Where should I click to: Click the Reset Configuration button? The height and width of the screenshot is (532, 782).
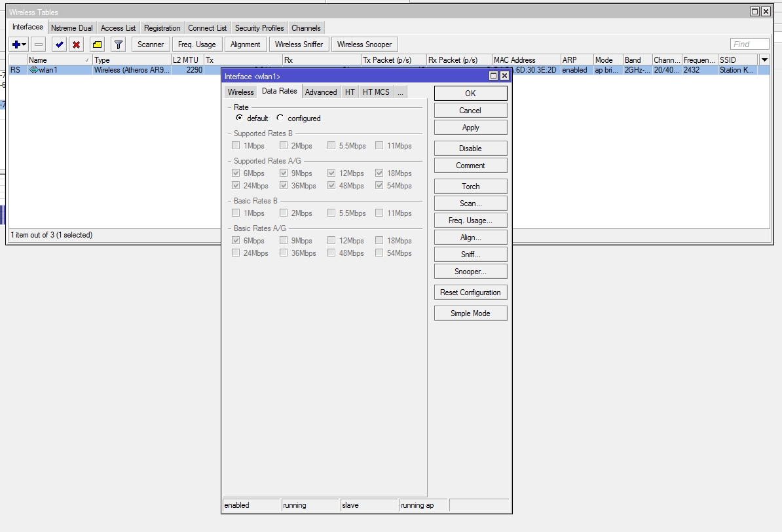point(470,293)
